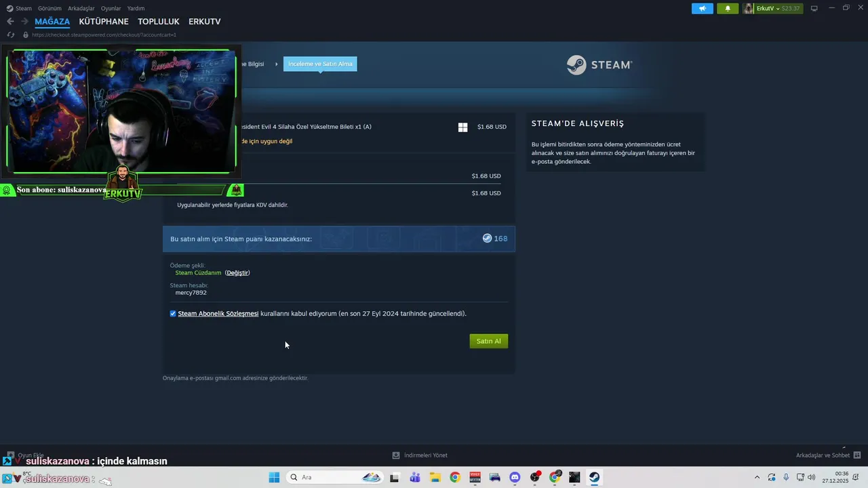Open Arkadaşlar ve Sohbet panel
This screenshot has width=868, height=488.
pyautogui.click(x=828, y=455)
